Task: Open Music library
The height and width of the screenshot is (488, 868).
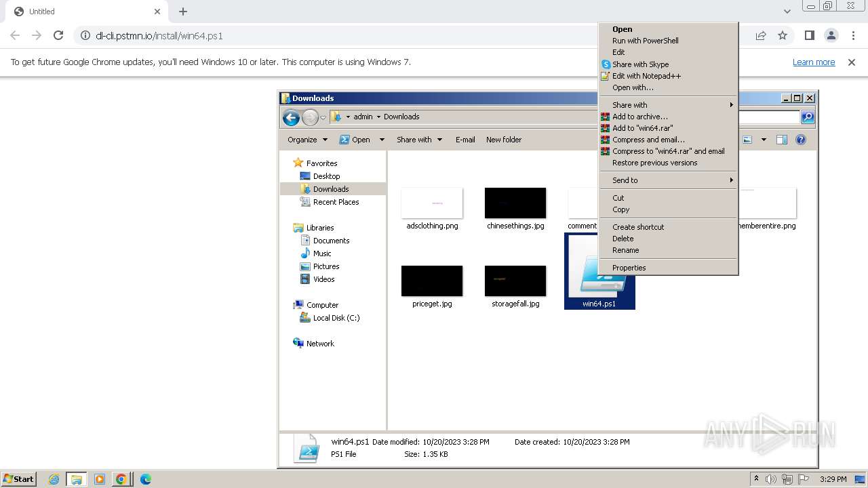Action: coord(322,253)
